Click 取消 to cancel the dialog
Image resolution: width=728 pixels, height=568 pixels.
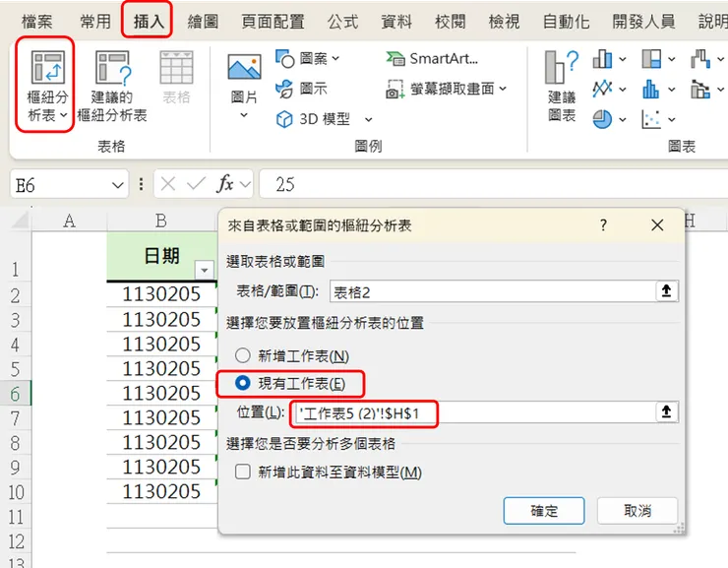pos(637,510)
